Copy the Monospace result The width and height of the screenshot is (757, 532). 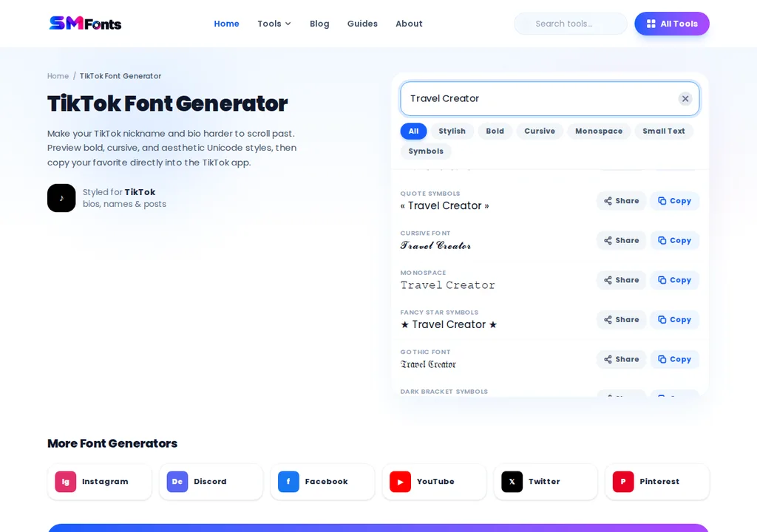coord(674,280)
